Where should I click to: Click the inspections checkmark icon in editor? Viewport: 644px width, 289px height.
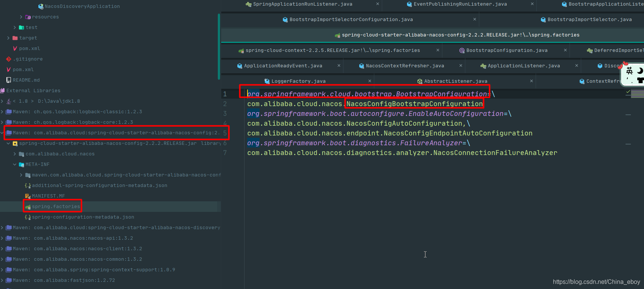point(628,91)
